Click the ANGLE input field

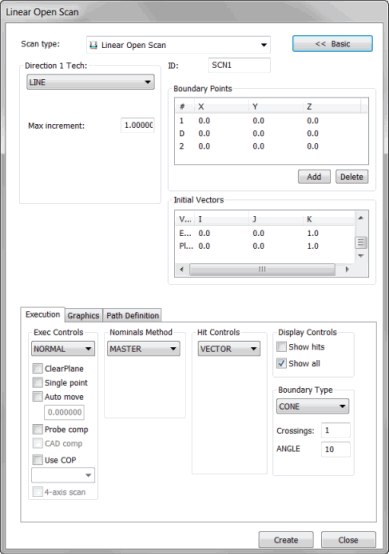click(336, 449)
